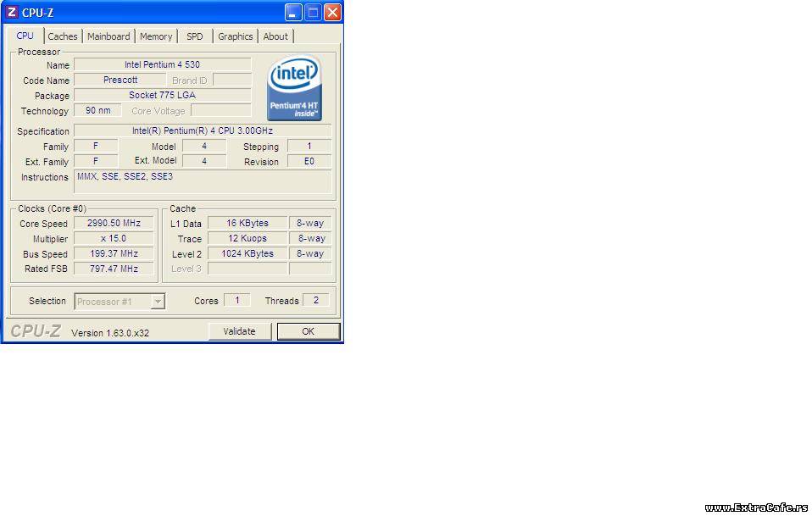Click the Level 2 8-way associativity value
This screenshot has height=516, width=812.
(x=310, y=253)
